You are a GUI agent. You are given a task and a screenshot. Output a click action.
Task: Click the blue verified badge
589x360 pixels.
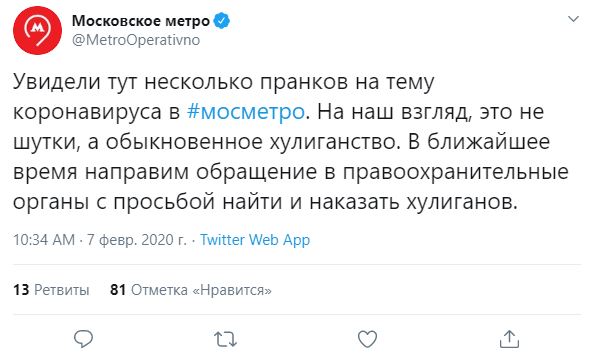(x=222, y=21)
